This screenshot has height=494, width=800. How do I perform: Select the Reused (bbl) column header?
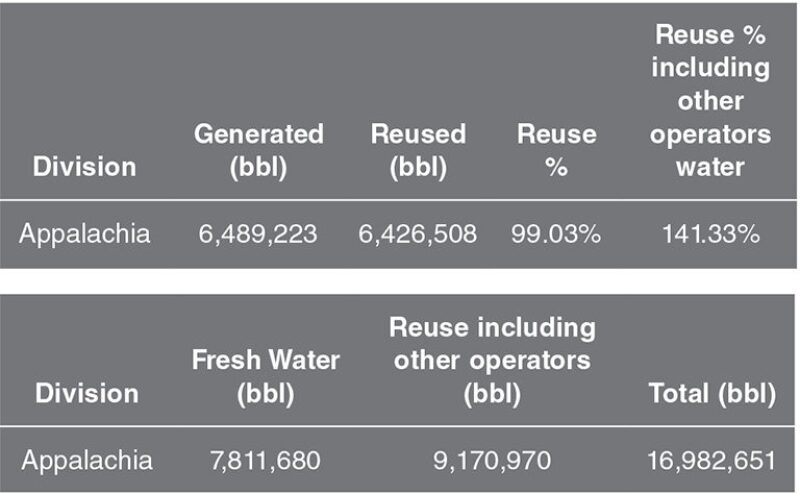(x=418, y=149)
